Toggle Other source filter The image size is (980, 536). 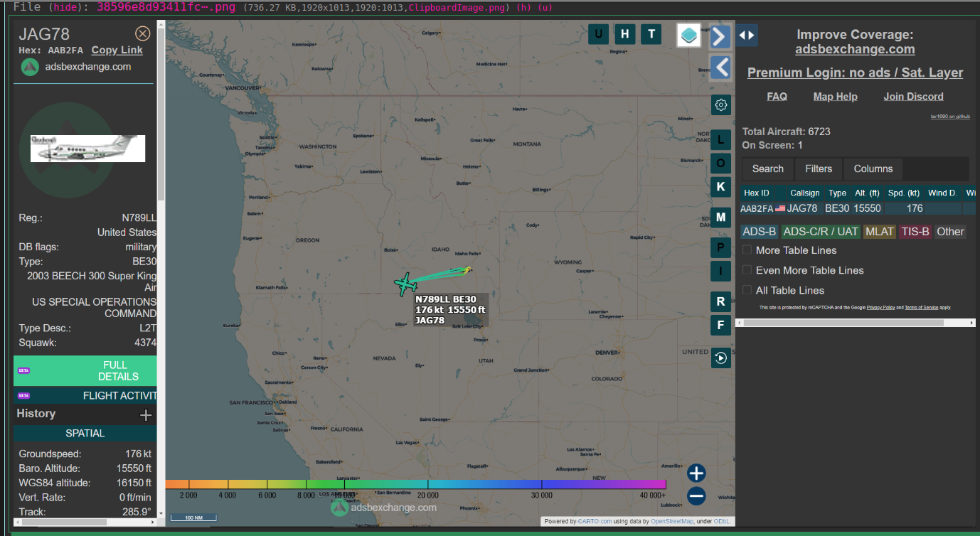950,232
